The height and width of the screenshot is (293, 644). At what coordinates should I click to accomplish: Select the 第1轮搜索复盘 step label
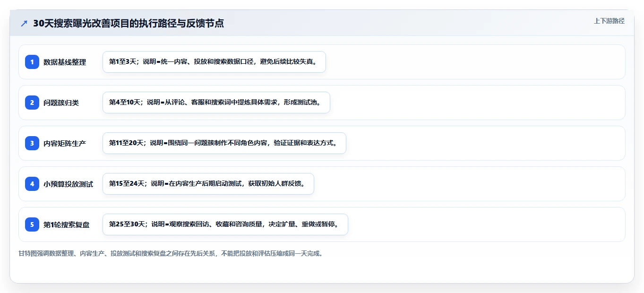[67, 224]
